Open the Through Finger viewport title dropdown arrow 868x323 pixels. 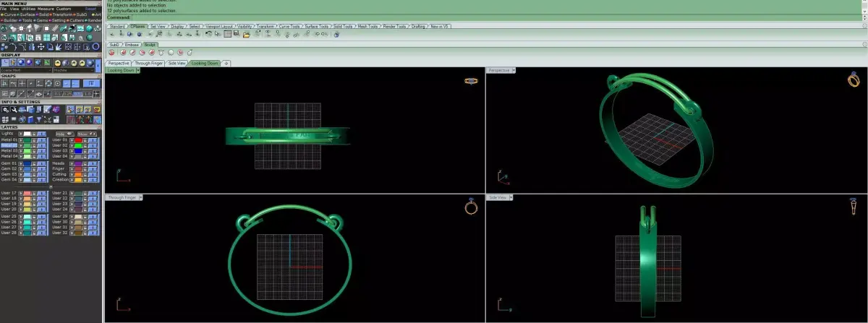(x=140, y=197)
